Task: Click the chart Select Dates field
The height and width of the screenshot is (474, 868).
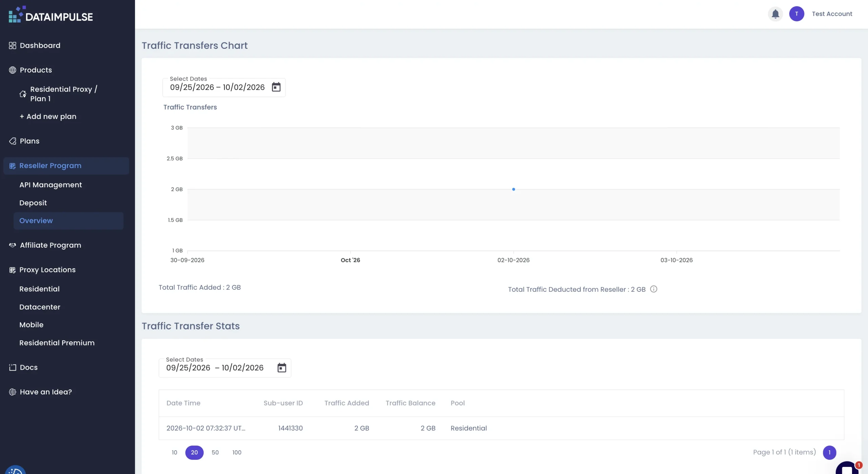Action: point(224,87)
